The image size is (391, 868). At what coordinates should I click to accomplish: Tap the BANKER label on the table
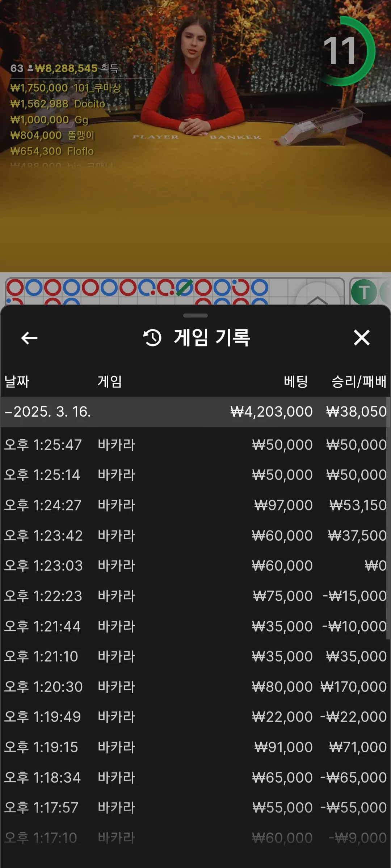235,137
